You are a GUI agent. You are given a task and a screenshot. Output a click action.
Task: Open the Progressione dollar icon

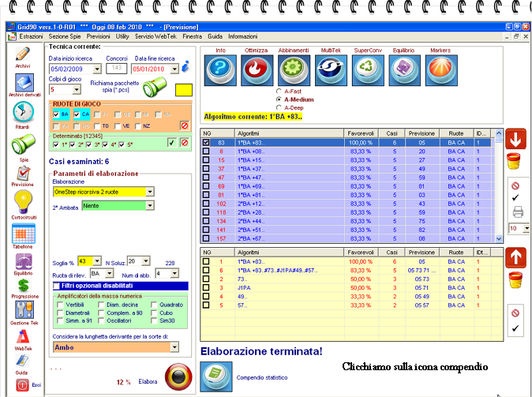pos(24,286)
